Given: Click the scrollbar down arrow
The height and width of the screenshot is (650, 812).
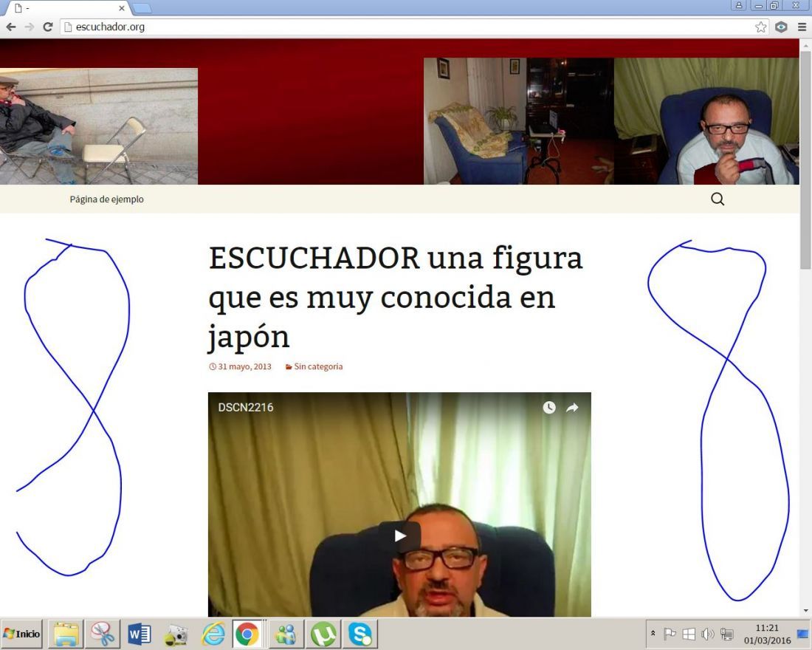Looking at the screenshot, I should (x=805, y=611).
